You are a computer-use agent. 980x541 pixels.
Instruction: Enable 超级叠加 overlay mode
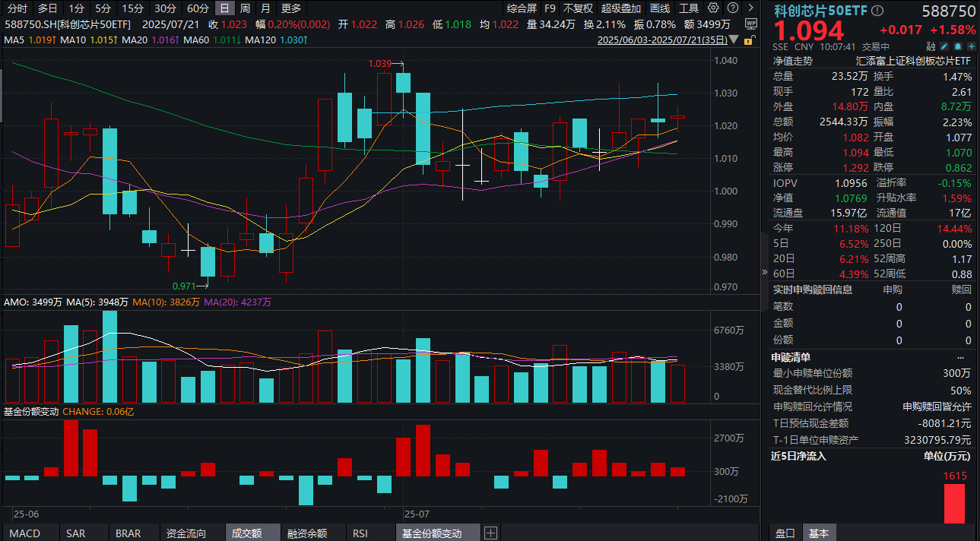click(620, 8)
